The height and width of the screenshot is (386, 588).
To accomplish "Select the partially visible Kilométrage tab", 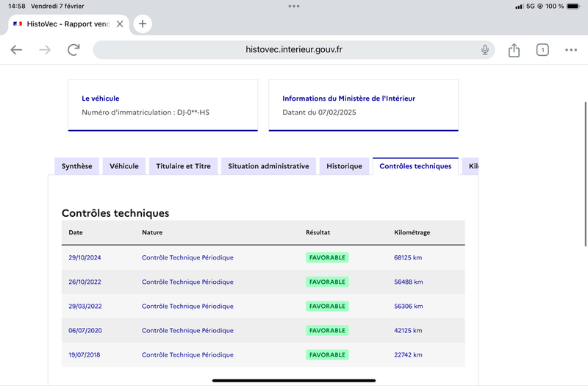I will point(470,166).
